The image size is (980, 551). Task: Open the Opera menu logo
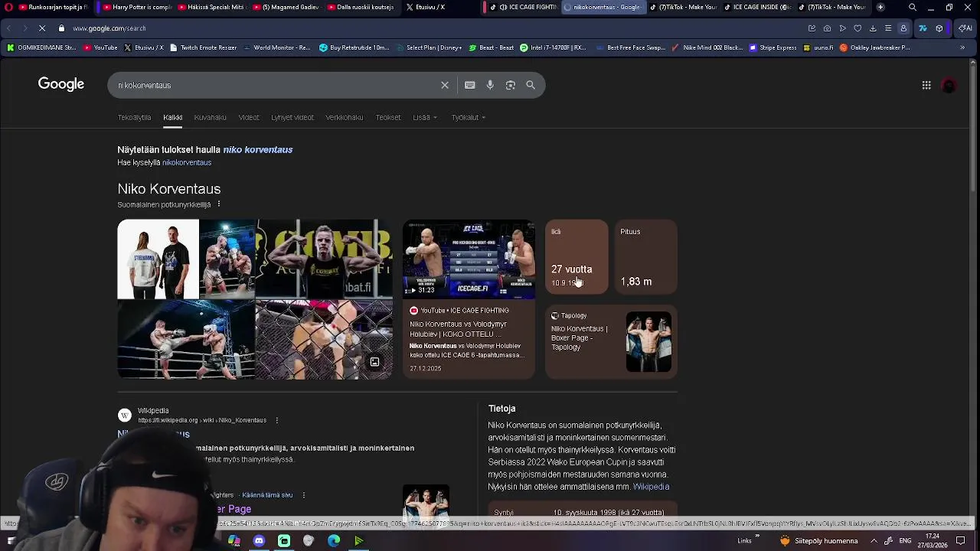(x=8, y=7)
